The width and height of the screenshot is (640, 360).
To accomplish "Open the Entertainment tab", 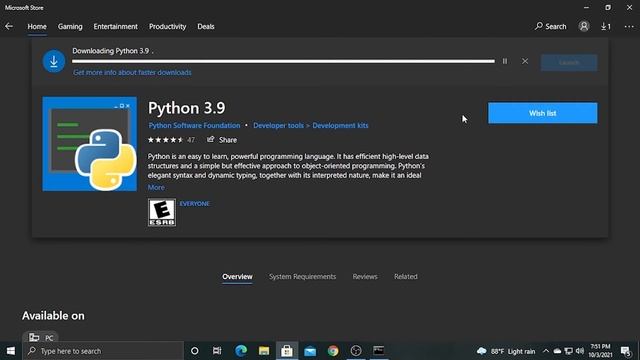I will click(116, 27).
